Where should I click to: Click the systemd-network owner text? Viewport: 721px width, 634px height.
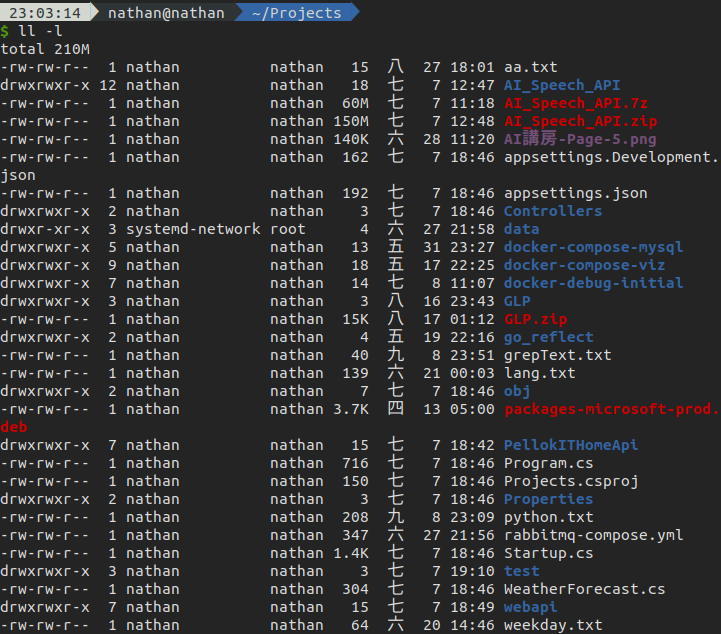193,229
